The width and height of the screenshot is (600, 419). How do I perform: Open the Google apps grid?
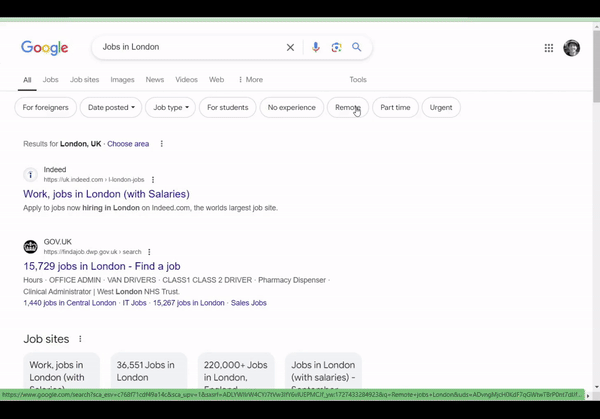pos(549,48)
